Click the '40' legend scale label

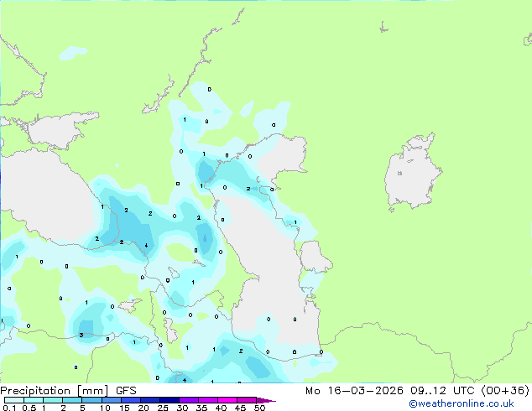point(221,408)
